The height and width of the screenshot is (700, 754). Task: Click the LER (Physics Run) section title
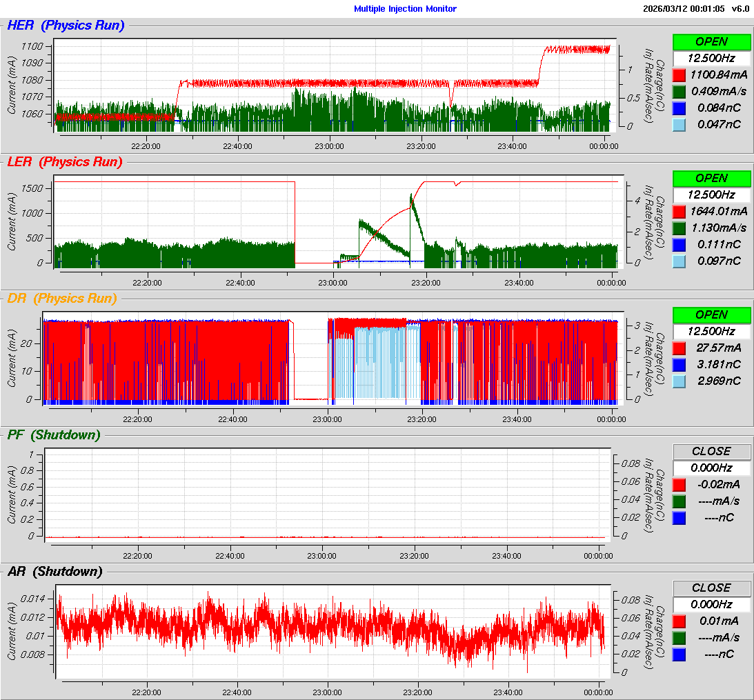point(64,162)
